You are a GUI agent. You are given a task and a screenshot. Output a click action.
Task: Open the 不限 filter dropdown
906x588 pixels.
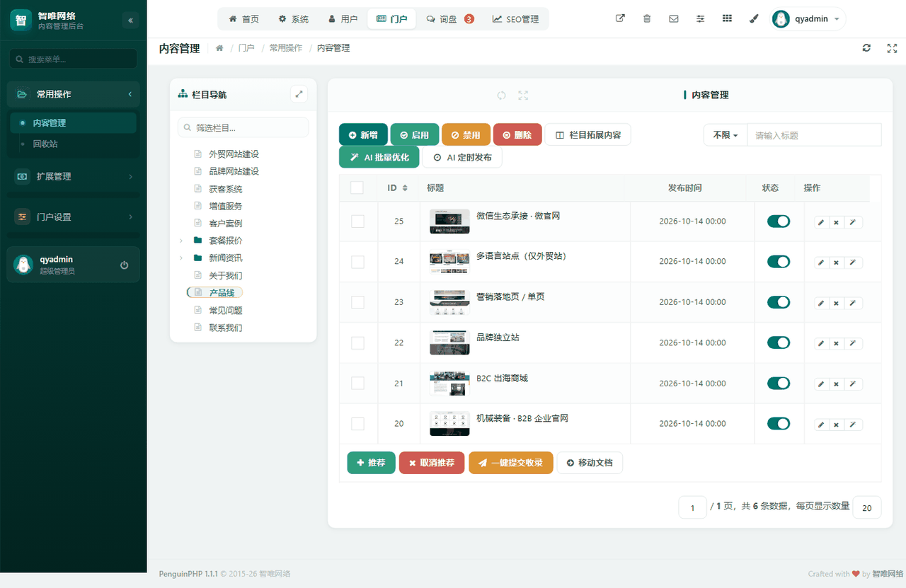726,135
